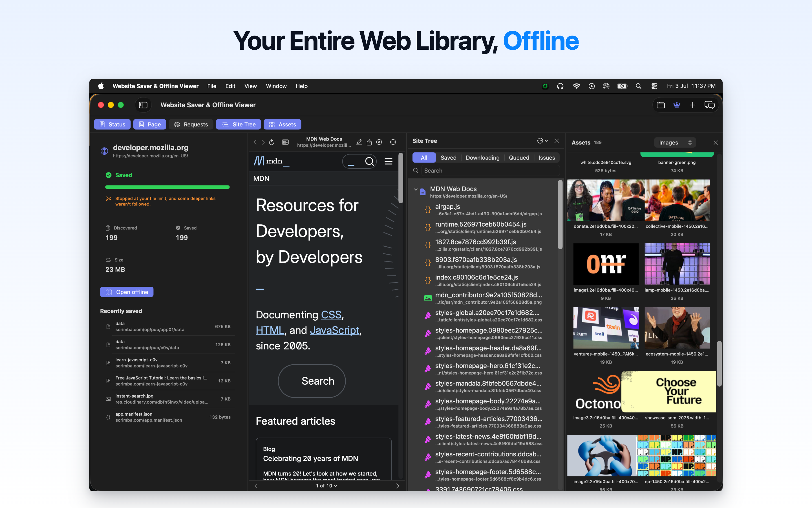The image size is (812, 508).
Task: Toggle reader view icon in preview
Action: coord(285,142)
